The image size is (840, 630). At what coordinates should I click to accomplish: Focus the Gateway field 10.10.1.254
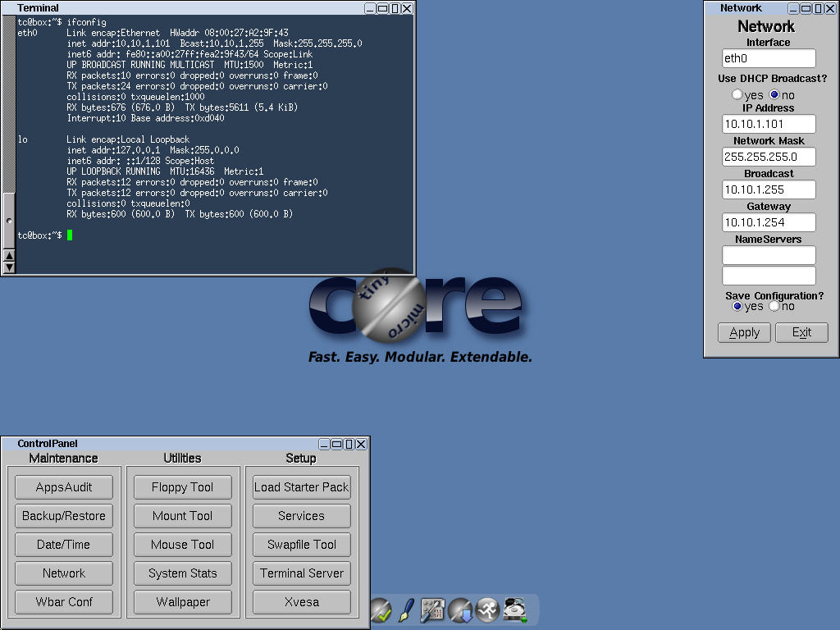769,222
